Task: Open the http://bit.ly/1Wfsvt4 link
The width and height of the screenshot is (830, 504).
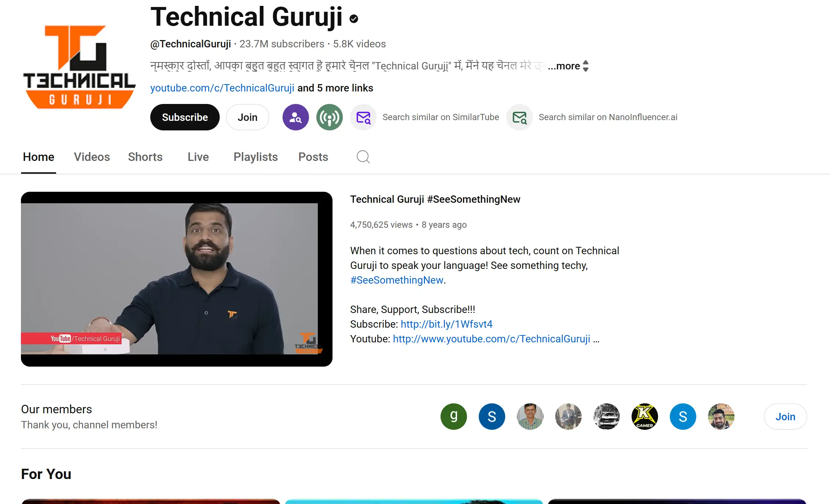Action: pos(446,324)
